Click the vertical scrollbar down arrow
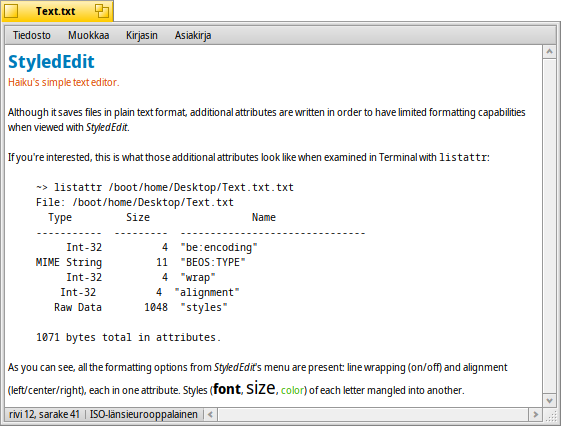This screenshot has height=426, width=561. 549,400
